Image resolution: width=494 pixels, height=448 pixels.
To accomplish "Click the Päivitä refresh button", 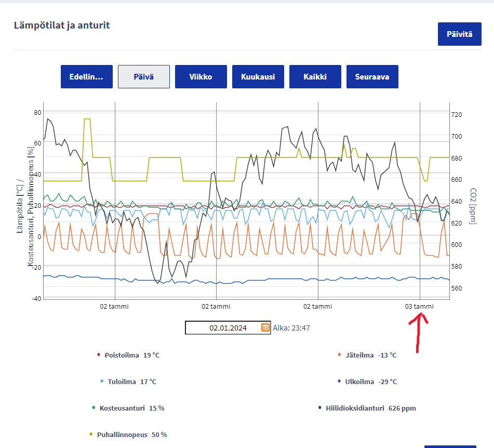I will [x=459, y=34].
